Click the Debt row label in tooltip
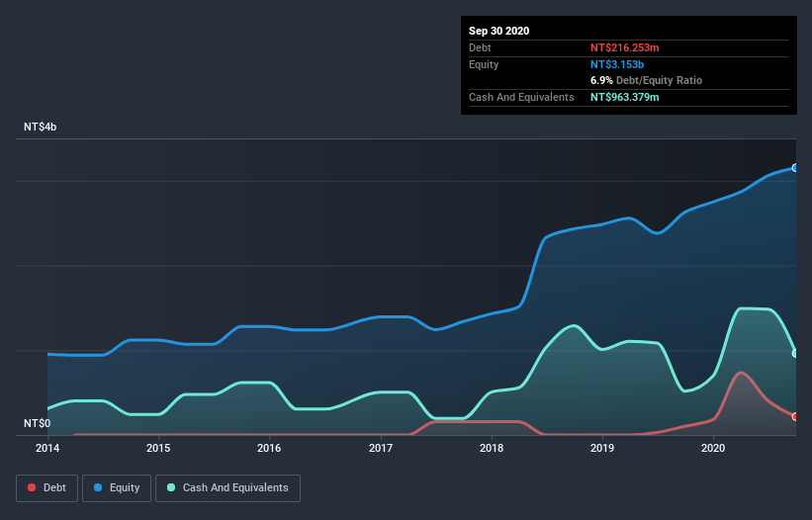 pyautogui.click(x=480, y=47)
